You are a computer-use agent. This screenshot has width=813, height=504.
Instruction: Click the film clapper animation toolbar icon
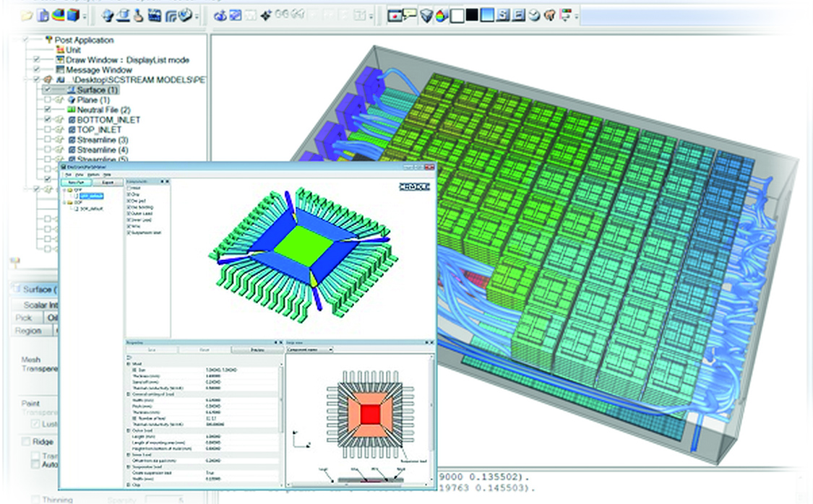pos(154,16)
